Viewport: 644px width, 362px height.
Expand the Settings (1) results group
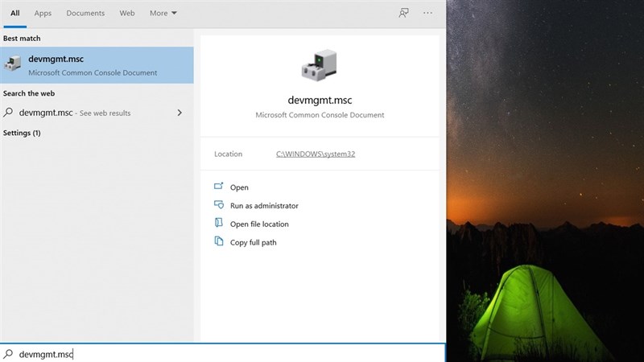[22, 133]
